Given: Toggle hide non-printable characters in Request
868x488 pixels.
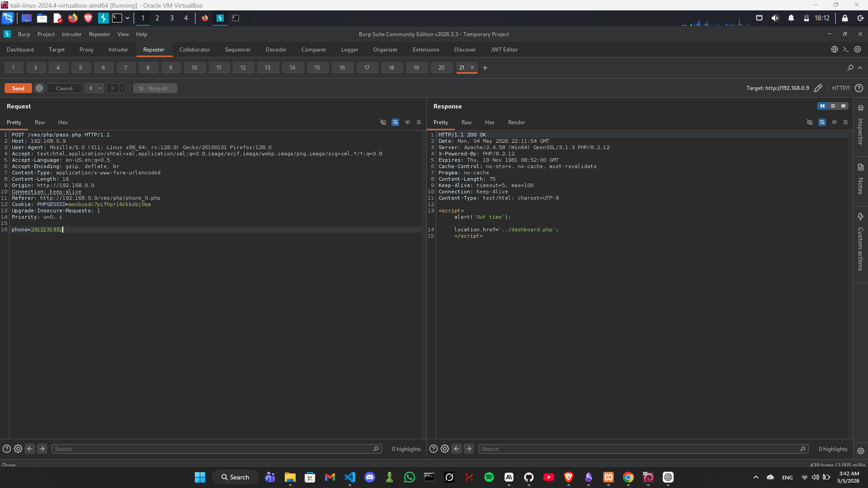Looking at the screenshot, I should point(383,123).
